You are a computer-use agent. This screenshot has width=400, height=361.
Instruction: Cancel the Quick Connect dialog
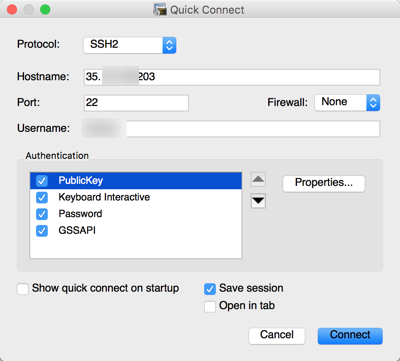coord(277,336)
